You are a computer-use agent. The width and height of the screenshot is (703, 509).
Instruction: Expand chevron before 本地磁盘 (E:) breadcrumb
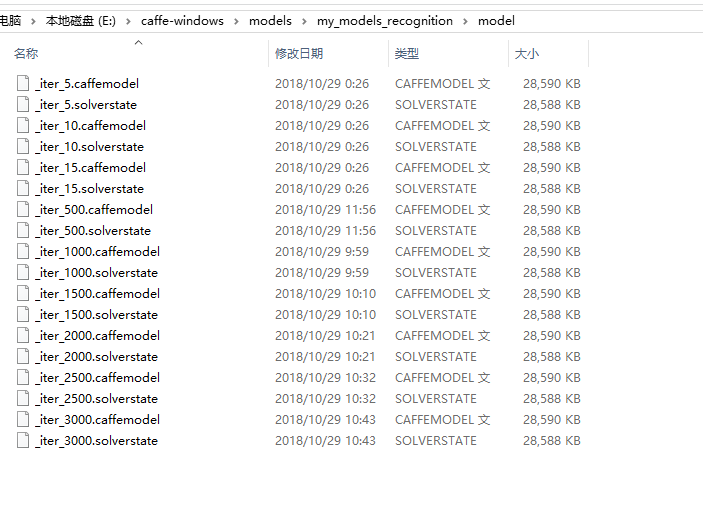coord(33,22)
